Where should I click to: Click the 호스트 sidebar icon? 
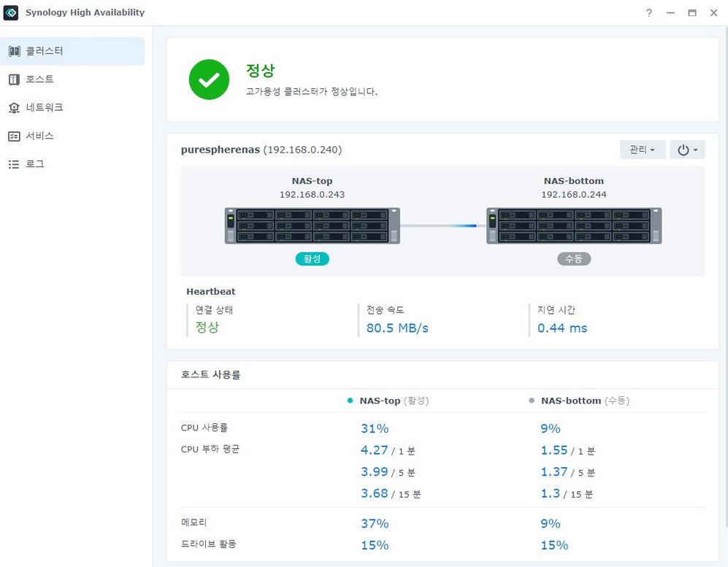(x=15, y=80)
